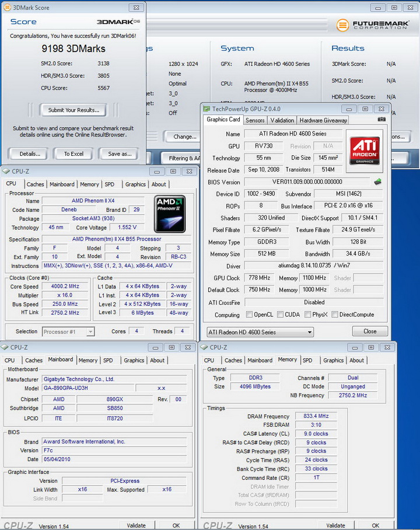Viewport: 420px width, 530px height.
Task: Click the 9198 3DMarks score text
Action: click(73, 48)
